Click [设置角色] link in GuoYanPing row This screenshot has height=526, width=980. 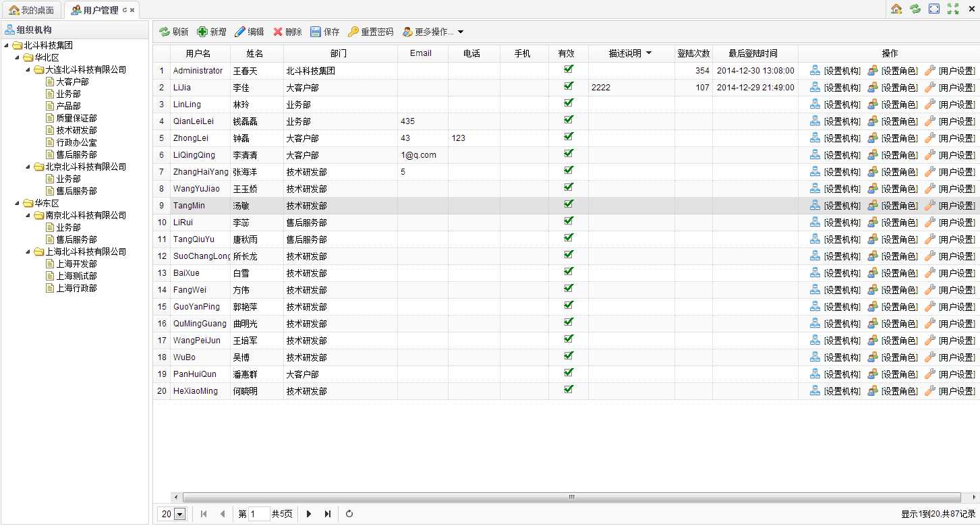pyautogui.click(x=899, y=307)
